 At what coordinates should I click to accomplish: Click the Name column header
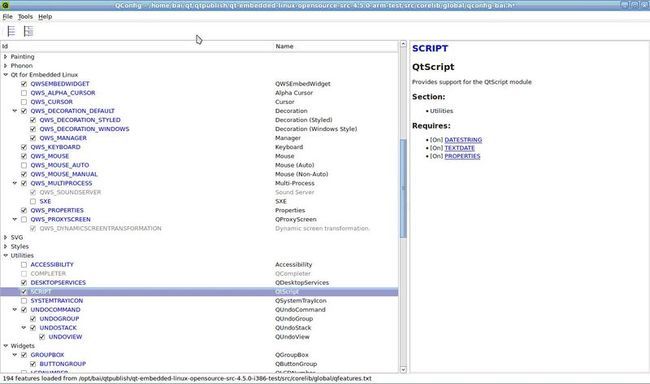(335, 46)
